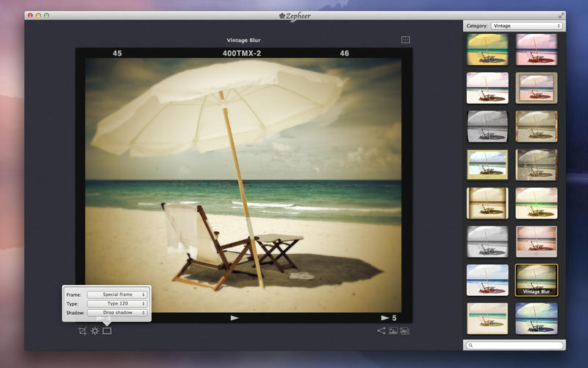This screenshot has height=368, width=588.
Task: Click the magnifier icon in search field
Action: click(470, 345)
